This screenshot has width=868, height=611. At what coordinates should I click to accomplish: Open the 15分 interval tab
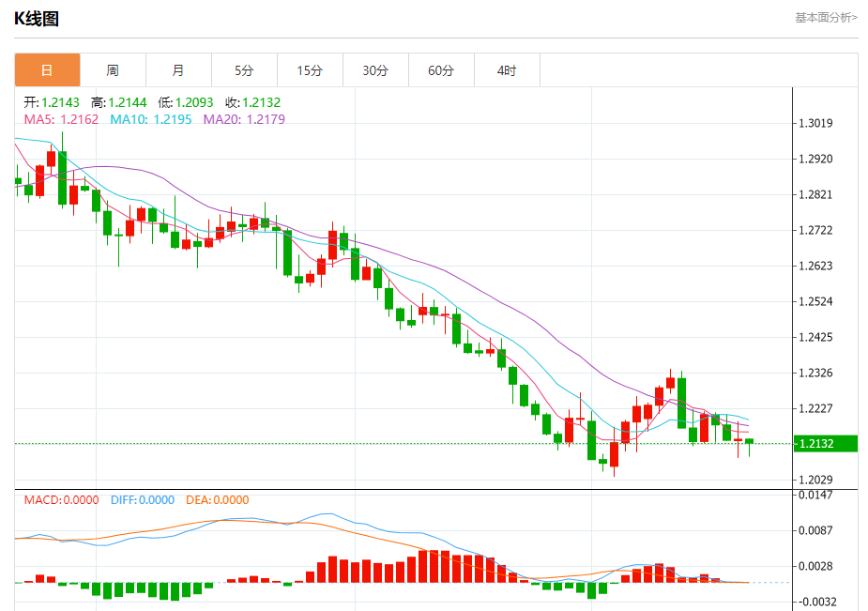pyautogui.click(x=310, y=70)
